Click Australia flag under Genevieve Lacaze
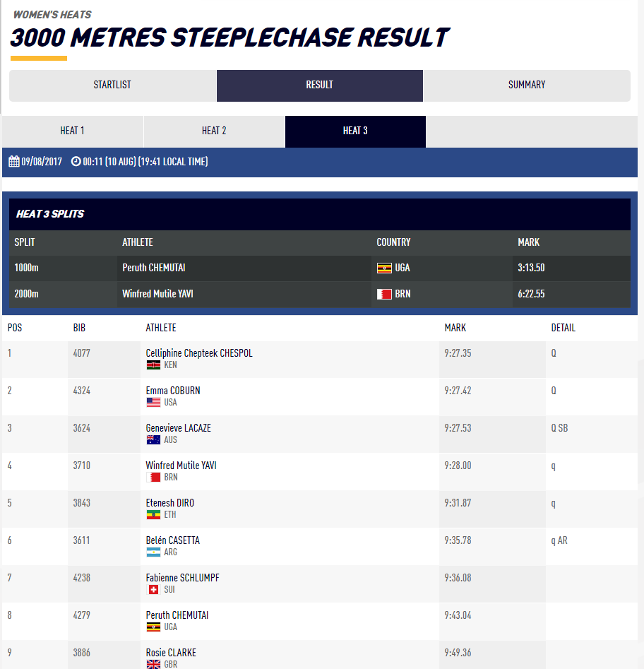The image size is (644, 669). tap(153, 440)
